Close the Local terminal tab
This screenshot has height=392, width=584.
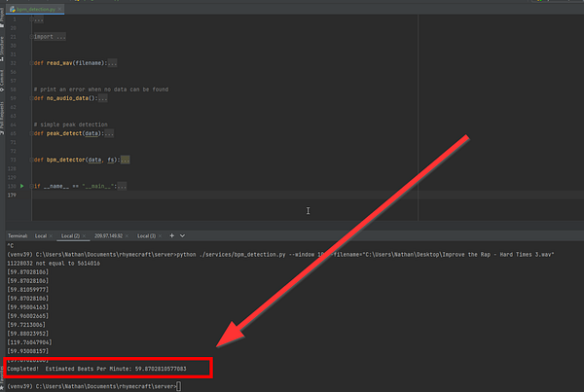pos(51,236)
